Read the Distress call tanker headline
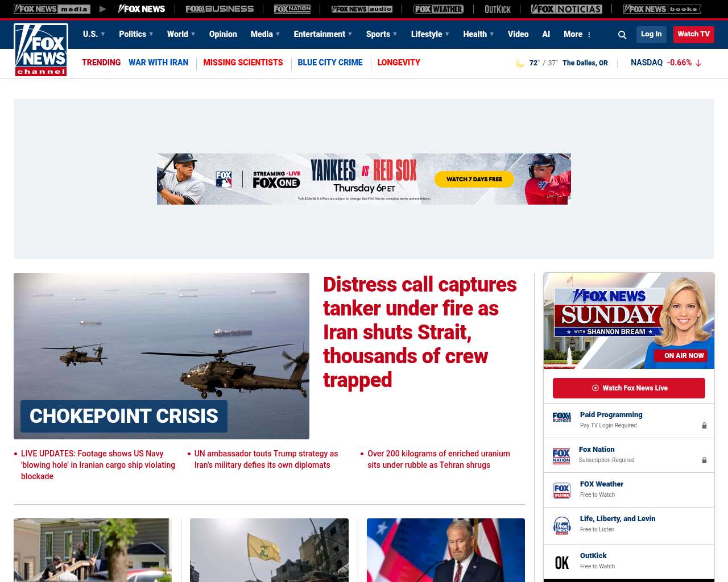Image resolution: width=728 pixels, height=582 pixels. (420, 332)
